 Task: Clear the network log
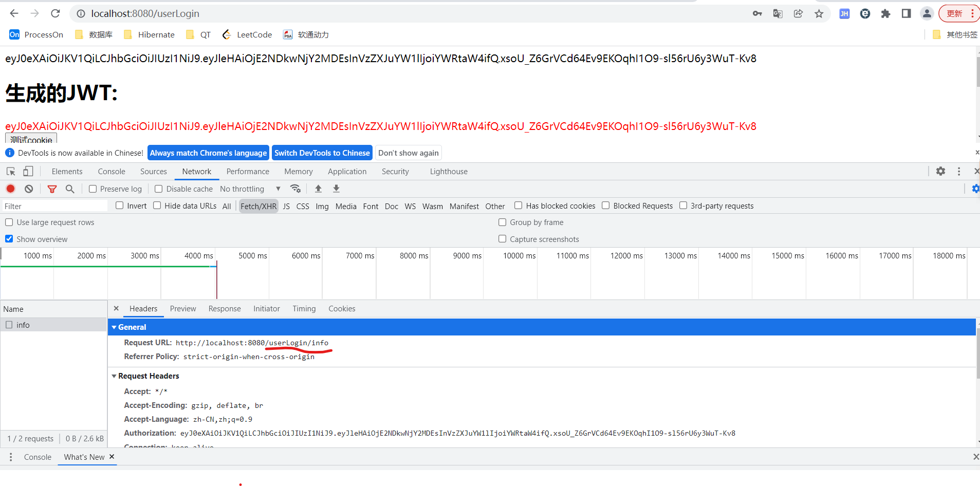coord(29,189)
